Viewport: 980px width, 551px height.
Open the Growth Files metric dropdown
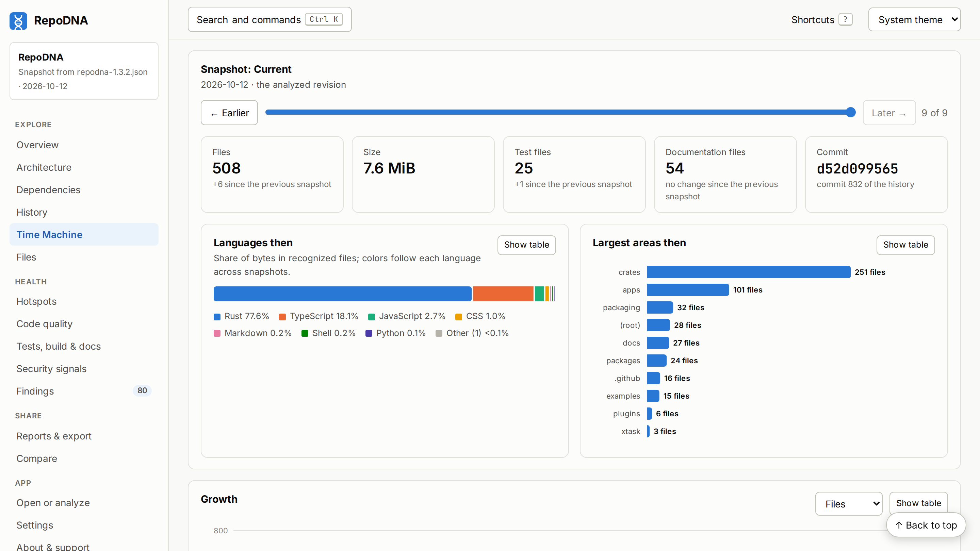[849, 504]
